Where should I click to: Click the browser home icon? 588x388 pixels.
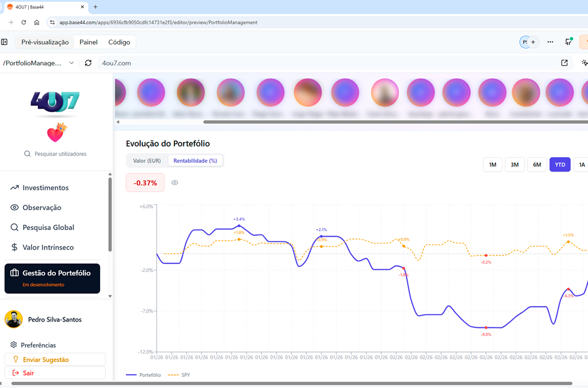(37, 22)
